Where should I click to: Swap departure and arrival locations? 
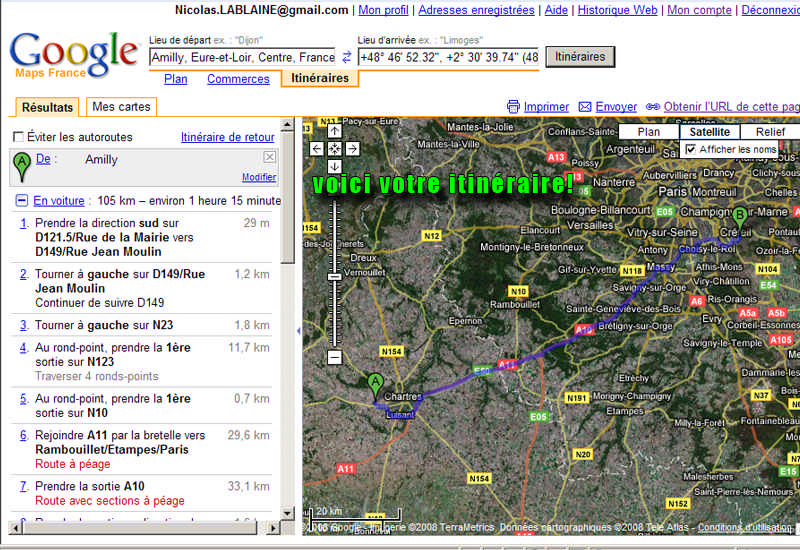346,57
